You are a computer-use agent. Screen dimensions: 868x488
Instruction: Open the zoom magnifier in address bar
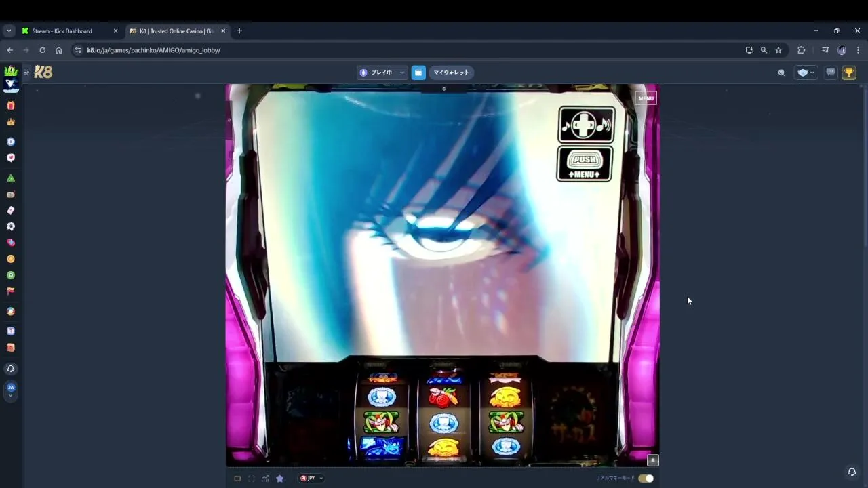coord(764,50)
